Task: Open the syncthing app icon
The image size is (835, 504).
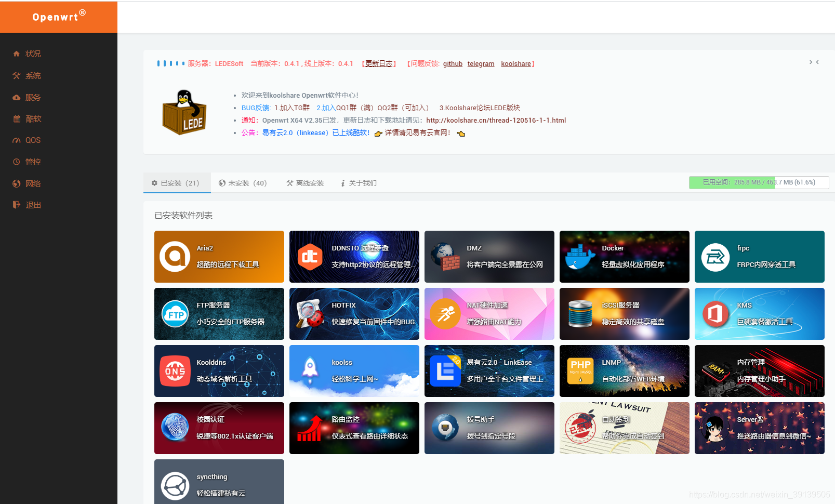Action: pos(175,486)
